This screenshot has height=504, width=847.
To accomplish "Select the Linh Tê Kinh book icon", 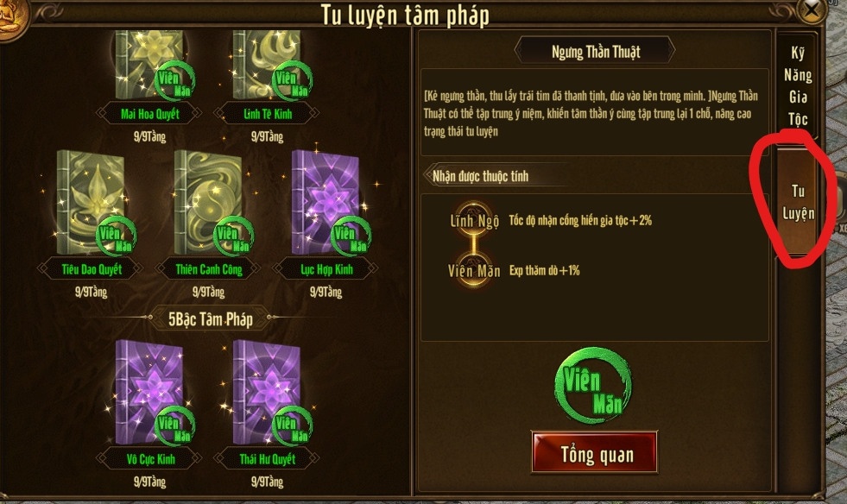I will pos(266,64).
